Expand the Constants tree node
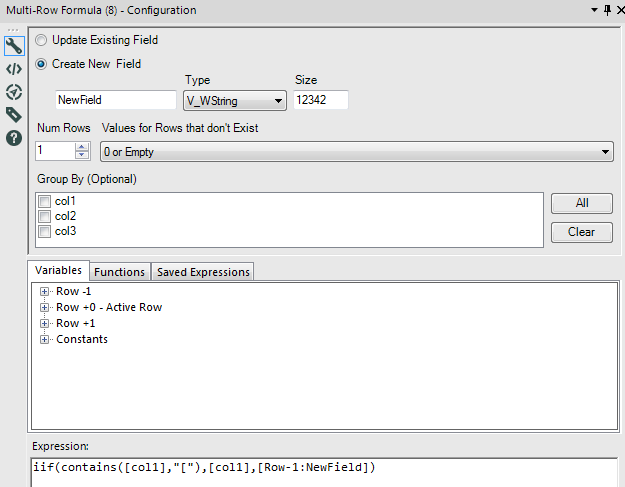Viewport: 625px width, 487px height. point(44,340)
